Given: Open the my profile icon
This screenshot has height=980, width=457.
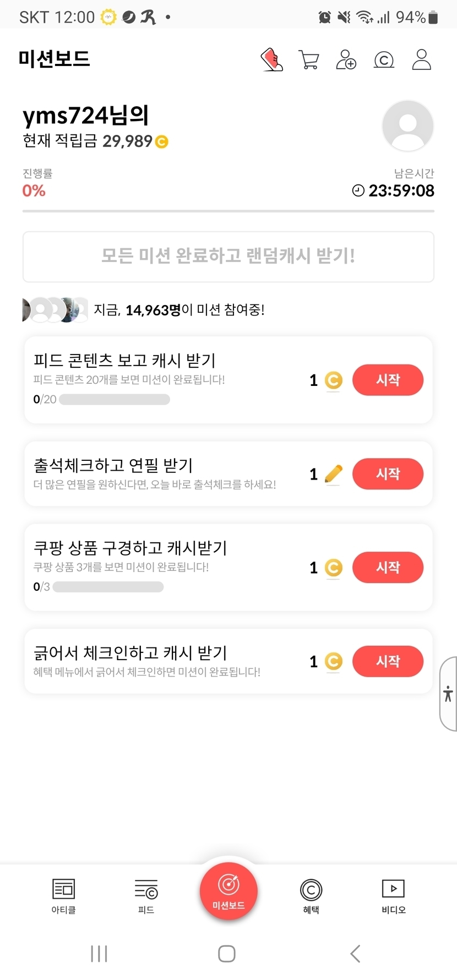Looking at the screenshot, I should pyautogui.click(x=422, y=59).
